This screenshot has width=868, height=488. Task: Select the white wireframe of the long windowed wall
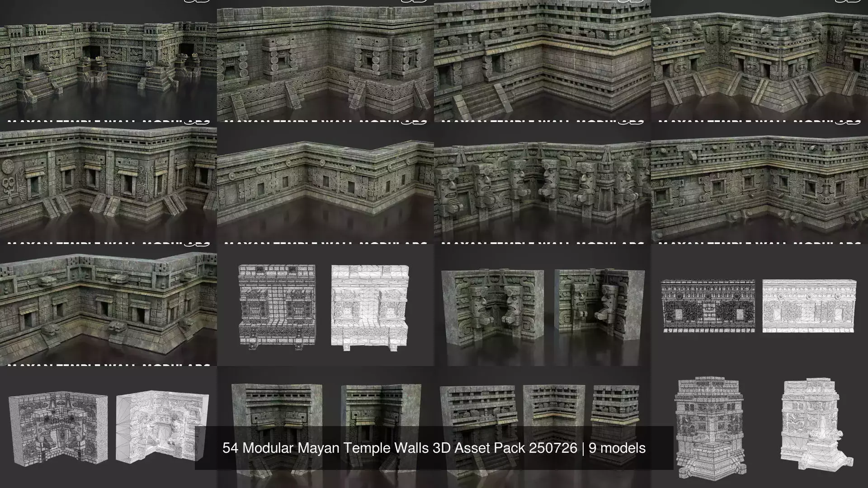[x=809, y=306]
